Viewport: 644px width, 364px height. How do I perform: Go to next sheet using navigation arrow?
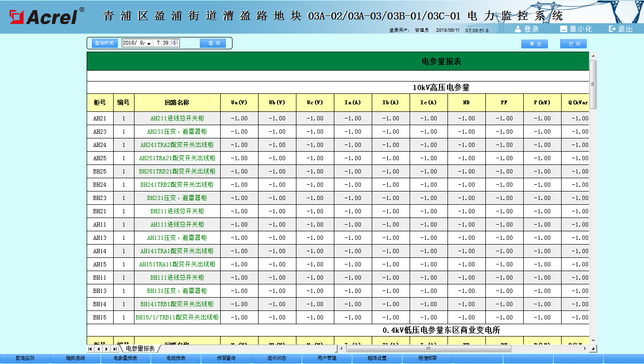pos(107,349)
